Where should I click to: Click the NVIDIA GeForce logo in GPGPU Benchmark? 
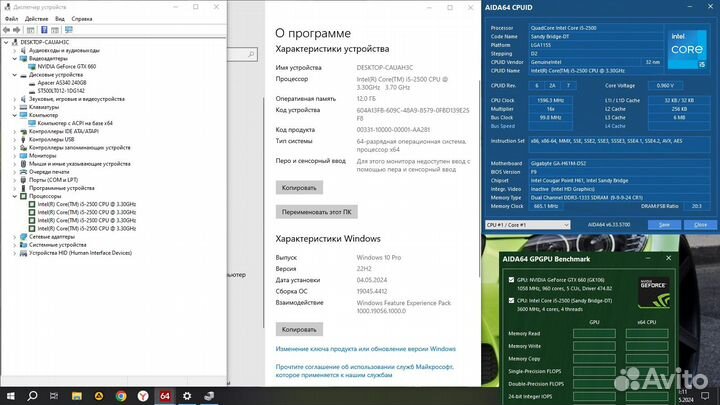coord(654,292)
